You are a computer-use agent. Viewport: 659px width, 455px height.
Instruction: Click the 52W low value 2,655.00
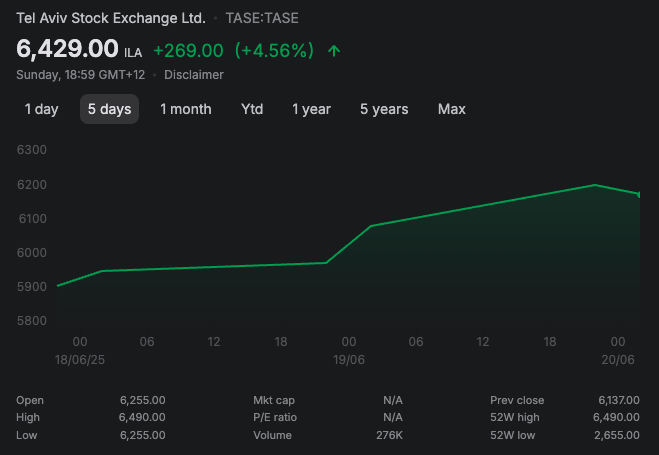click(x=617, y=435)
